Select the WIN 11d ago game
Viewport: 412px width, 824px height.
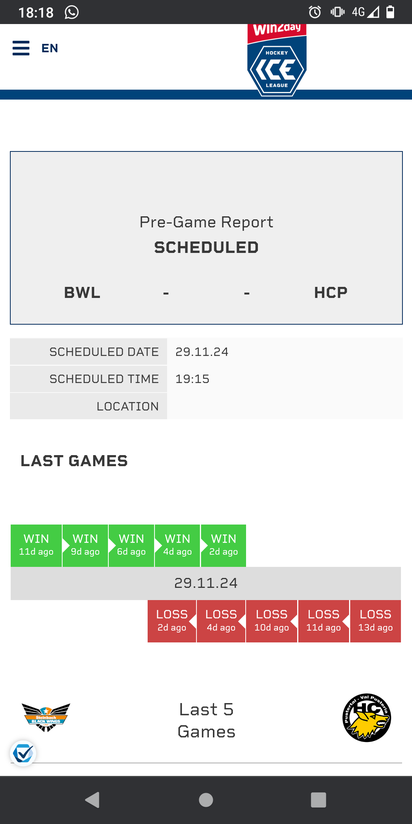point(36,545)
